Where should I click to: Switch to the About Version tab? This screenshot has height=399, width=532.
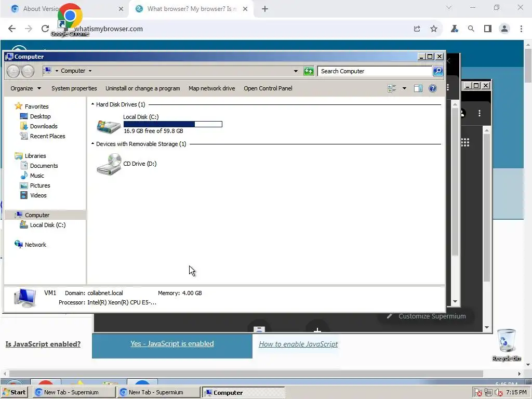pyautogui.click(x=64, y=9)
